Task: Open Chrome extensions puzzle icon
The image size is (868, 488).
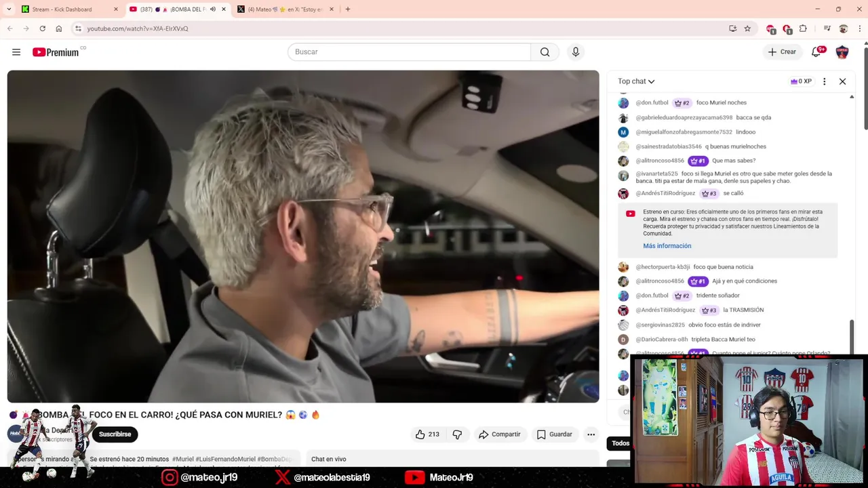Action: pyautogui.click(x=803, y=28)
